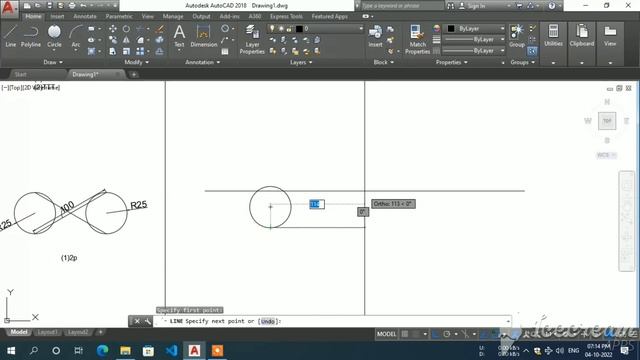Expand the Layers panel
Screen dimensions: 640x360
[x=301, y=62]
